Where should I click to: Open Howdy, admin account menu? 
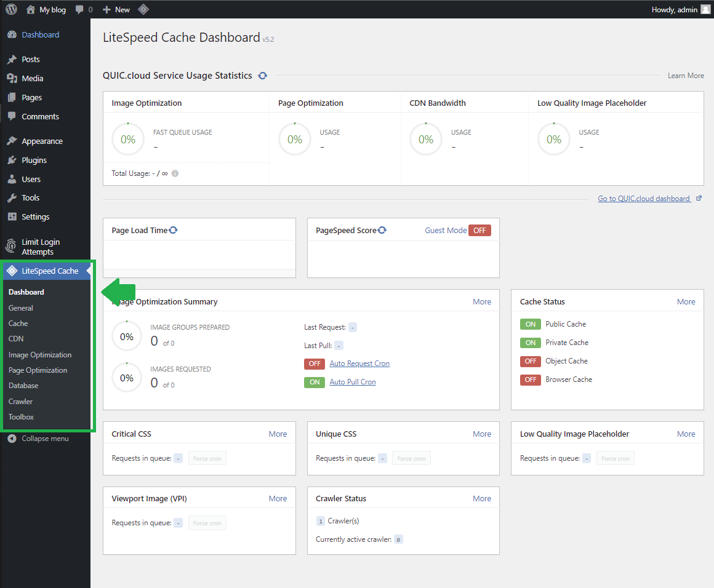tap(680, 9)
